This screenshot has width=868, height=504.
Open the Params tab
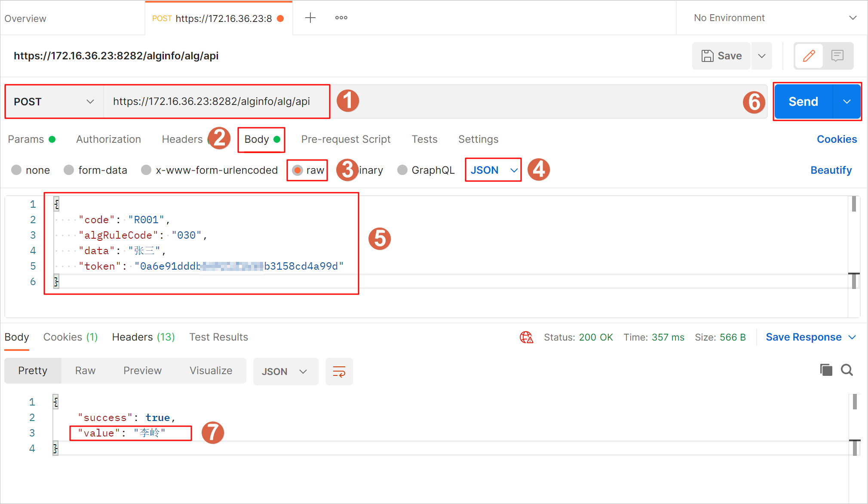[x=32, y=139]
